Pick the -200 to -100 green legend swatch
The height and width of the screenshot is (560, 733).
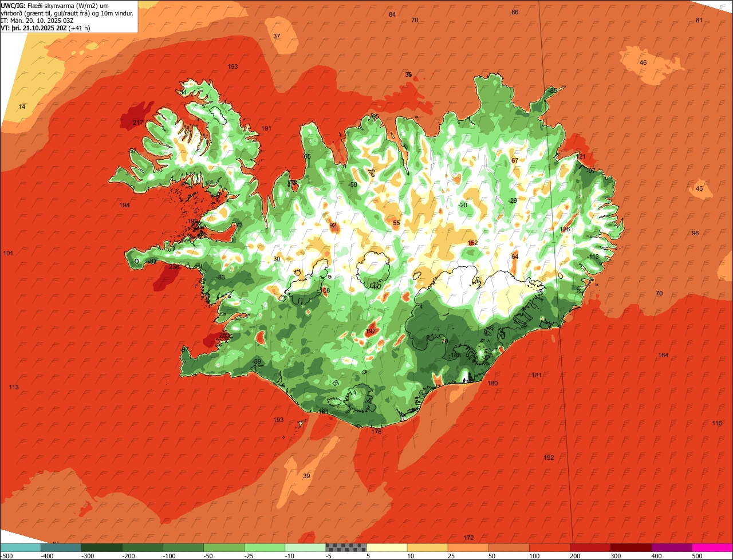[142, 547]
